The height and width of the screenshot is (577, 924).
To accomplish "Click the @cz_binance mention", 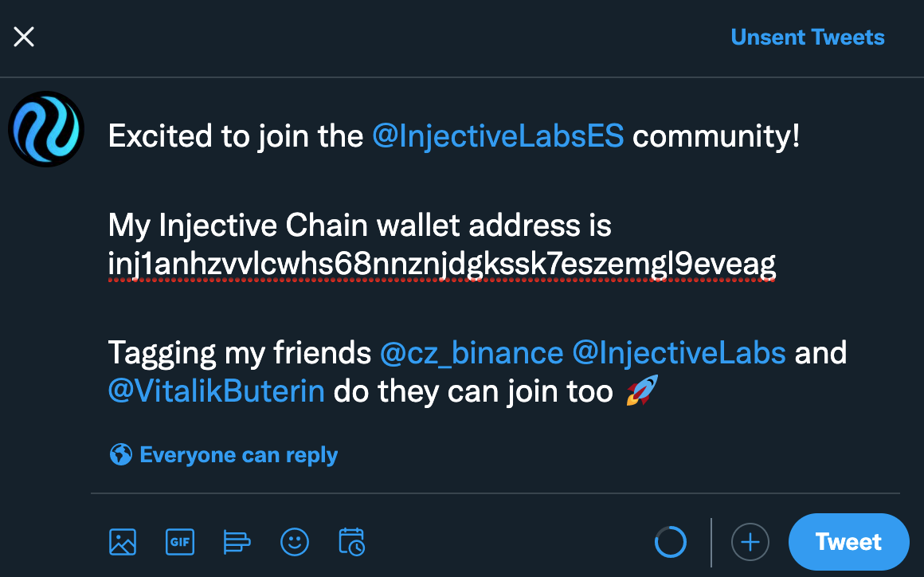I will 472,352.
